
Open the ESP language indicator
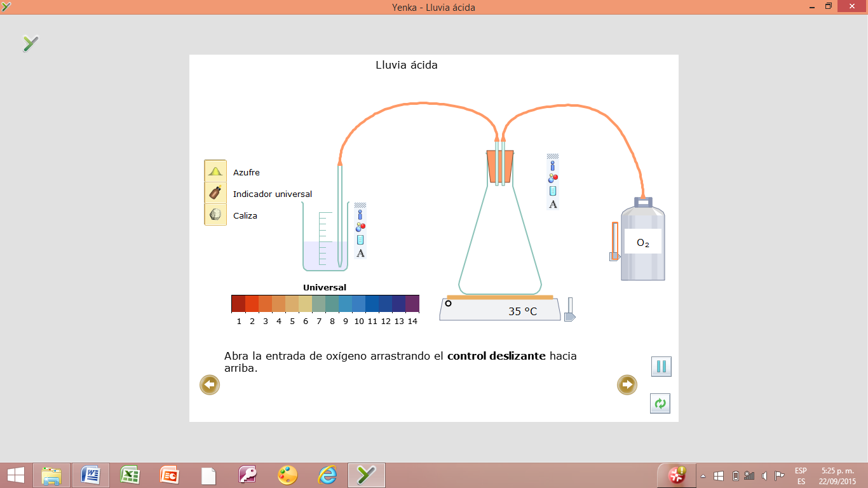coord(801,476)
